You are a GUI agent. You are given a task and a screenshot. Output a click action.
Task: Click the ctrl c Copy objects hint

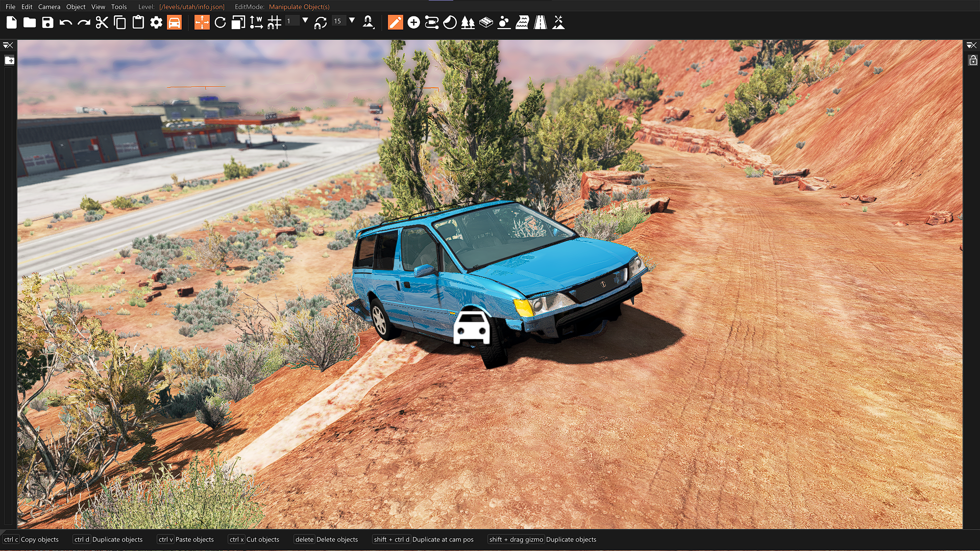(x=32, y=539)
